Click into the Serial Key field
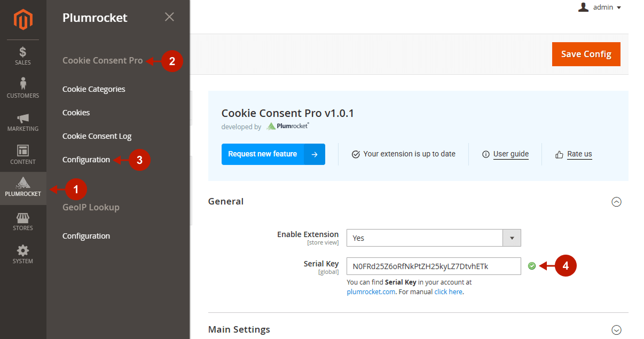644x339 pixels. (x=433, y=266)
